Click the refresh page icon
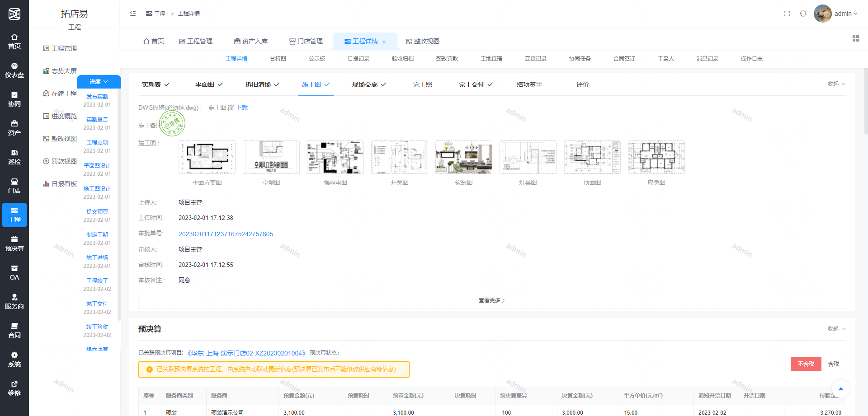Viewport: 868px width, 416px height. coord(803,14)
